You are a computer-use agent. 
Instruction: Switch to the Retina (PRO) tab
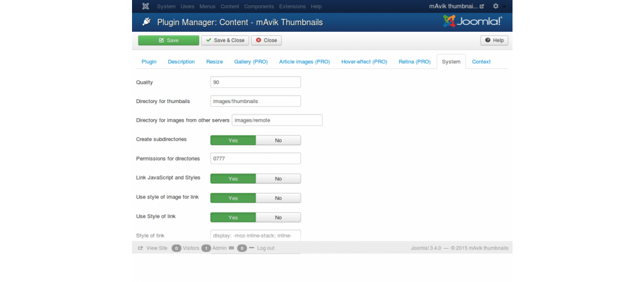point(415,62)
